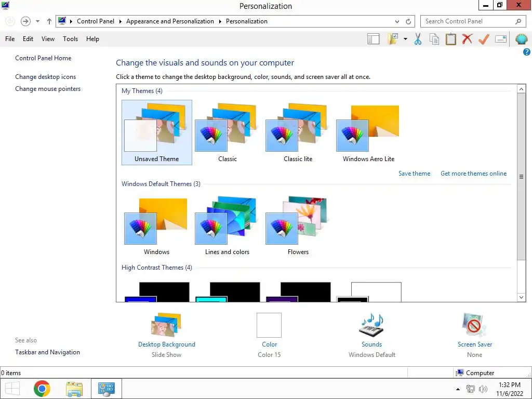Open the File menu

tap(10, 39)
